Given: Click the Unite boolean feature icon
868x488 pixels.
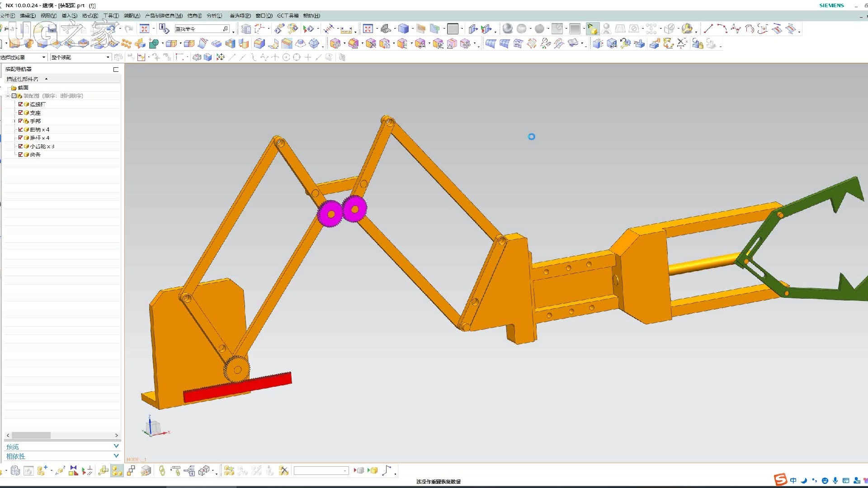Looking at the screenshot, I should [154, 44].
